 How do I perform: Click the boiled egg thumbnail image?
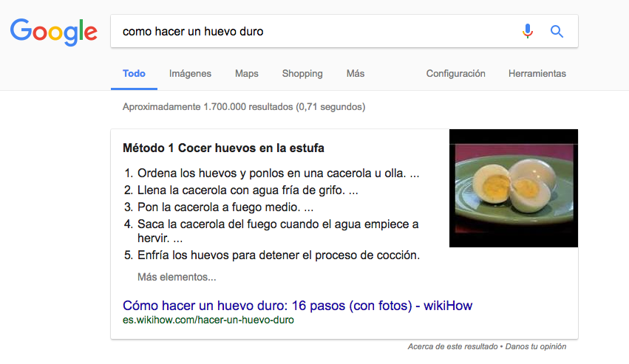coord(514,188)
